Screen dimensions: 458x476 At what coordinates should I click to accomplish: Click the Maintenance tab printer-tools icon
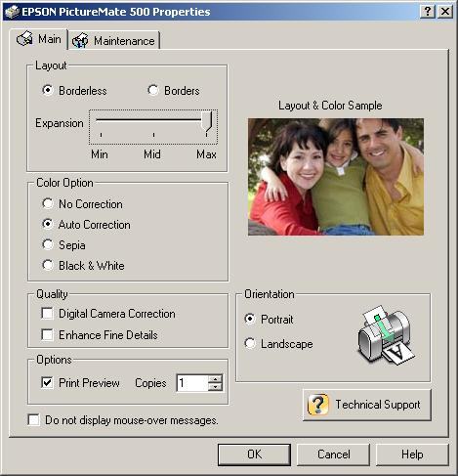[80, 41]
